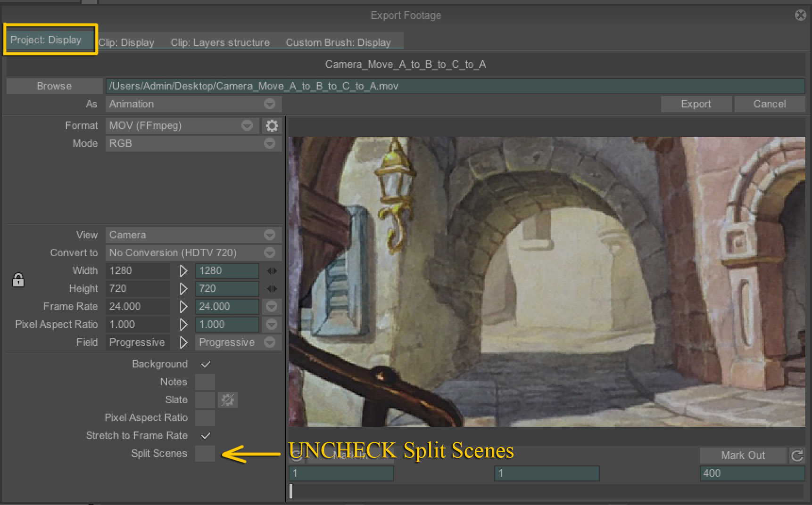Click the alley background preview image

coord(547,282)
